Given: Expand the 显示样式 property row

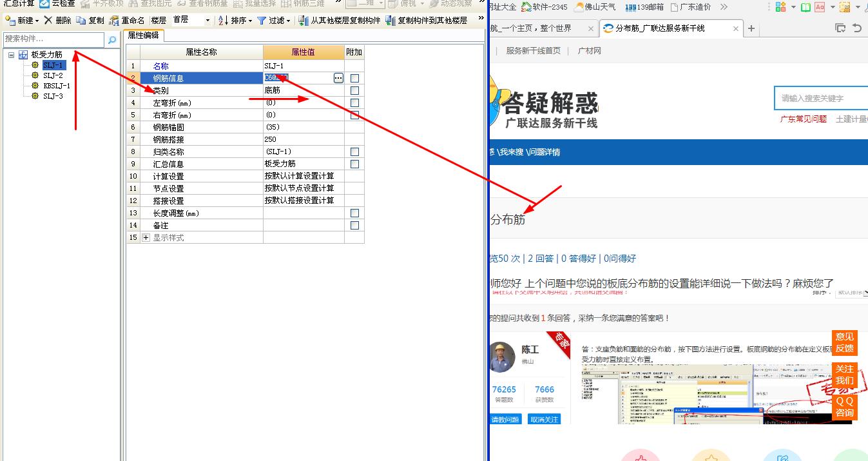Looking at the screenshot, I should tap(146, 237).
